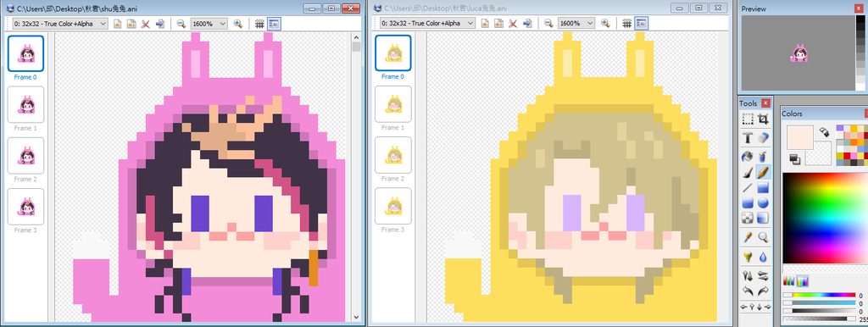Click the rotate left arrow tool
The image size is (868, 327).
[x=748, y=291]
